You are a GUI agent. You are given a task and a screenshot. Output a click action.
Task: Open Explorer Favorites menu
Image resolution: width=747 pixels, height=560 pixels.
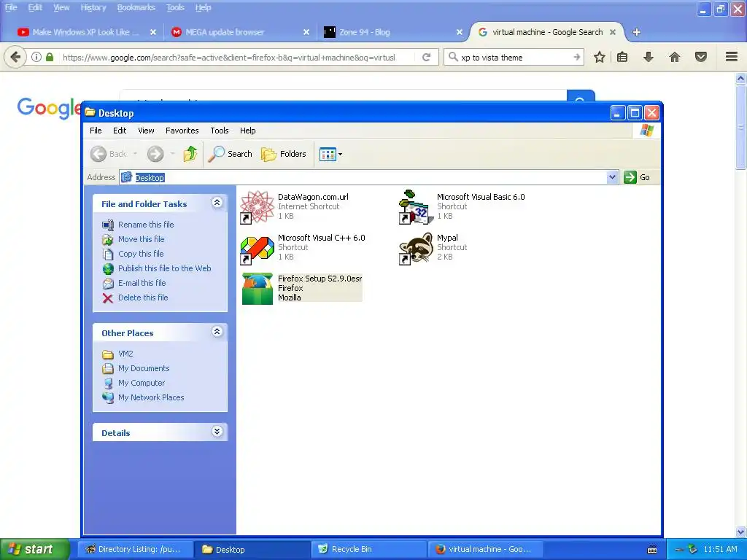click(182, 131)
